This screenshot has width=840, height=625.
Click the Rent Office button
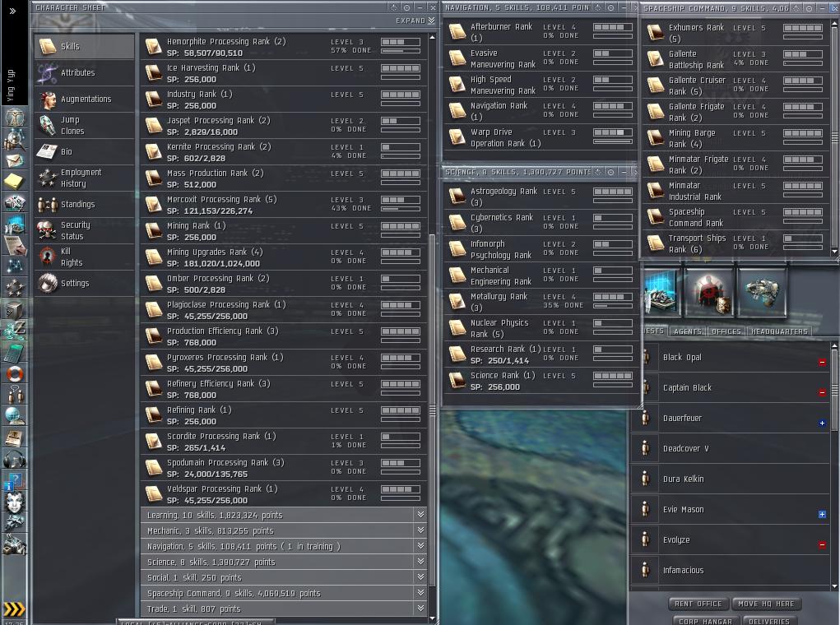pos(698,604)
